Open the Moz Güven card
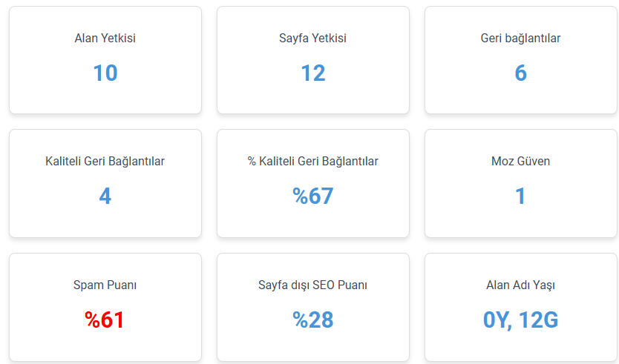Viewport: 619px width, 364px height. click(x=521, y=183)
